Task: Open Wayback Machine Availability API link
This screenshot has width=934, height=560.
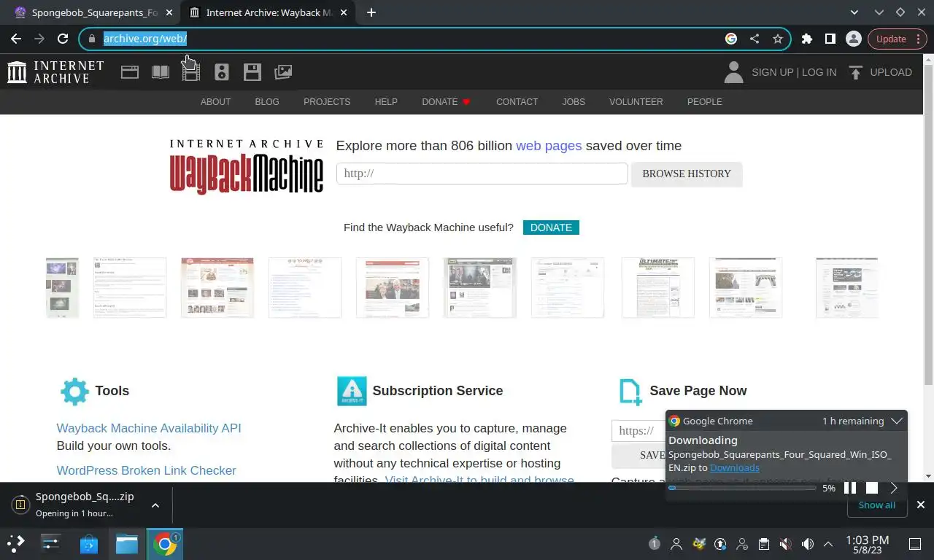Action: pos(149,428)
